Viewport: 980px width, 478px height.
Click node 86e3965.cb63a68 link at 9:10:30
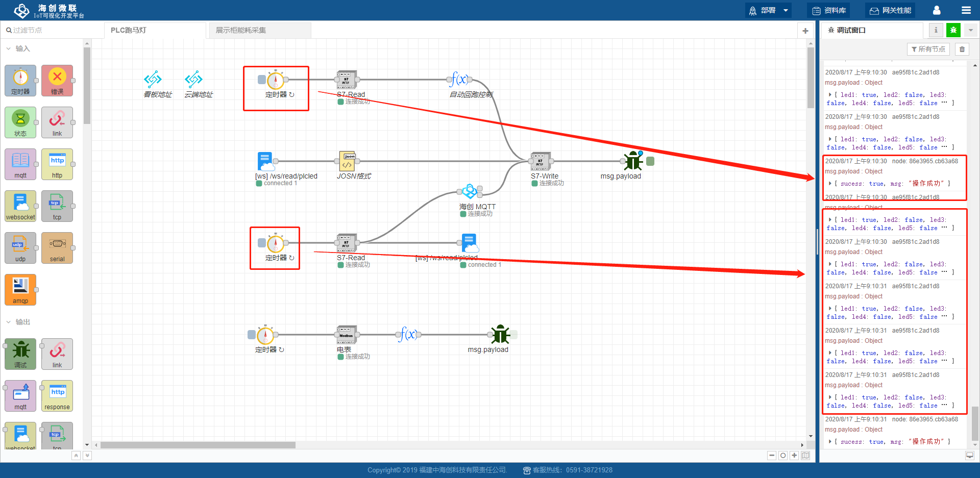(x=925, y=161)
